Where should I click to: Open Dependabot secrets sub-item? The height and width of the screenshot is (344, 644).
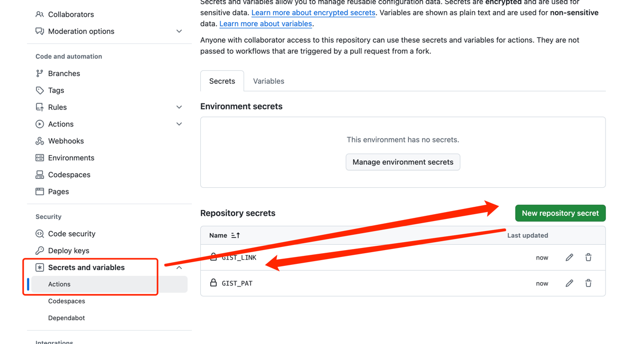67,318
